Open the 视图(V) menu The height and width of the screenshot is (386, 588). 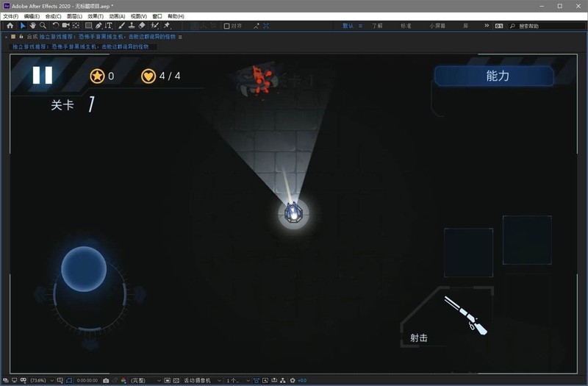pos(139,16)
